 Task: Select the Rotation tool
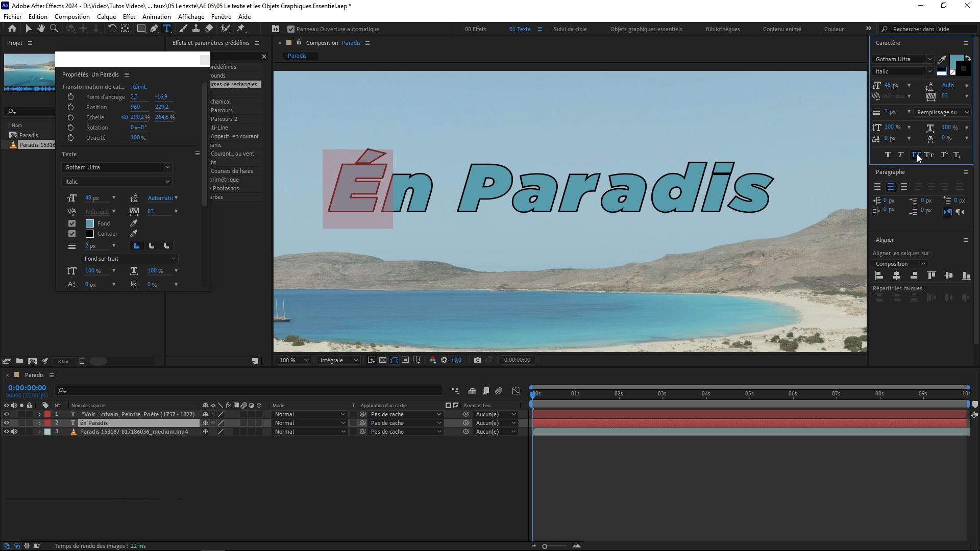pos(112,29)
